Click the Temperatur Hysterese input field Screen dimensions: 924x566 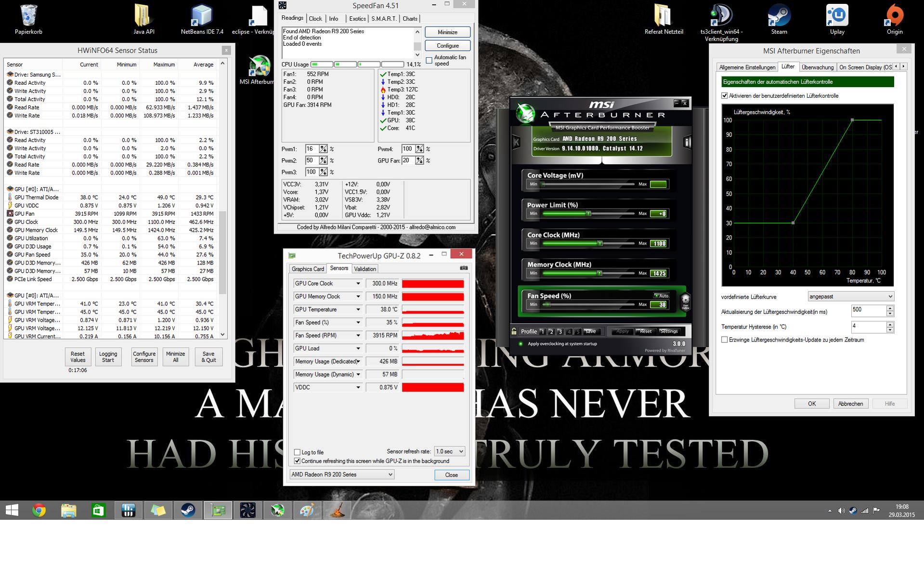(869, 327)
